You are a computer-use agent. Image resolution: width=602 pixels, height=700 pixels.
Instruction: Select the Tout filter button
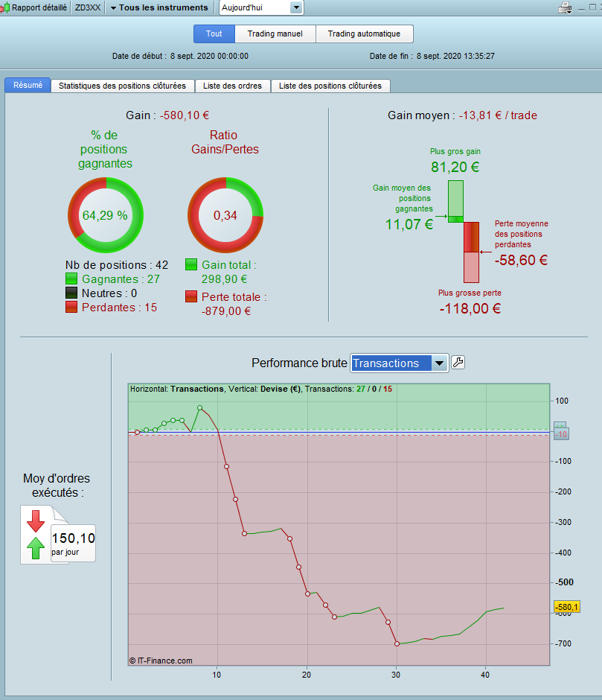(x=214, y=34)
